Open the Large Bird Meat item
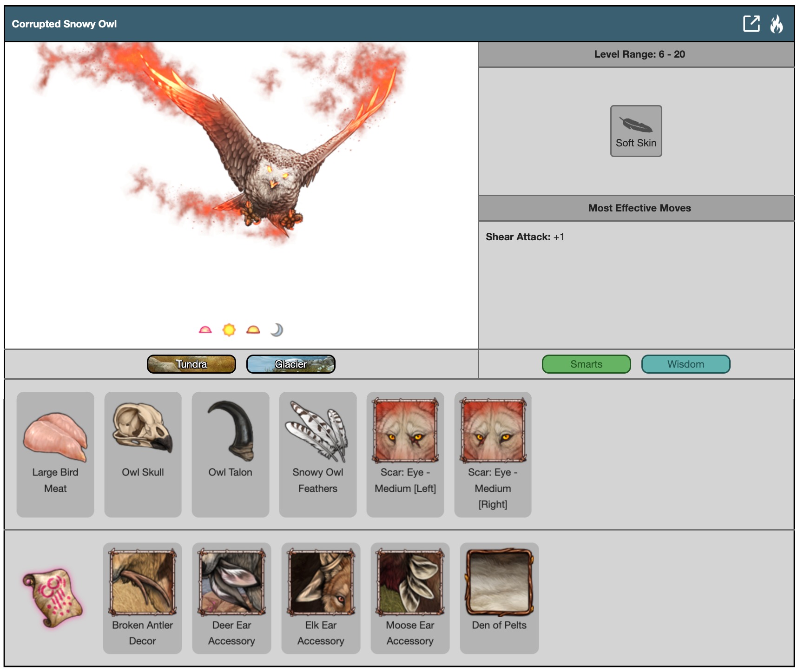 point(55,454)
